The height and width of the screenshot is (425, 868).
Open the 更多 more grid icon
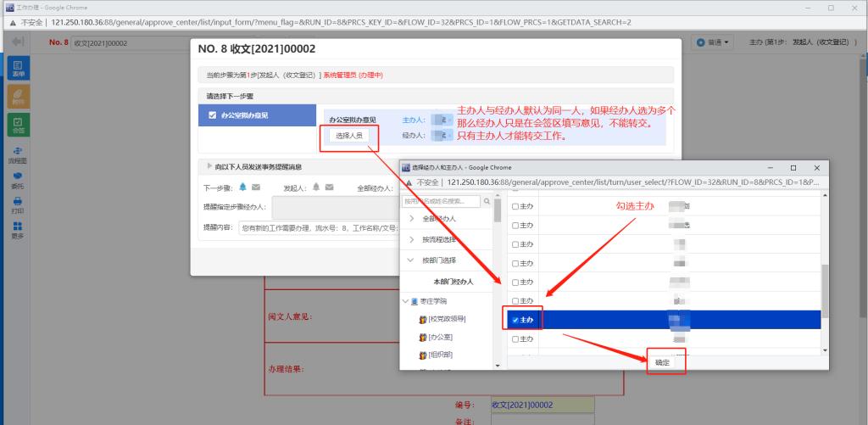pyautogui.click(x=18, y=230)
